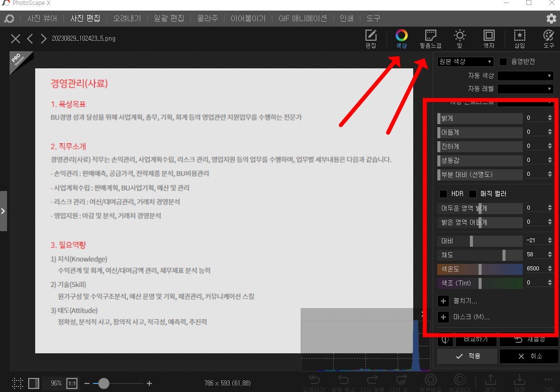Click the 원본비교 (Compare original) icon
This screenshot has width=560, height=392.
tap(430, 379)
